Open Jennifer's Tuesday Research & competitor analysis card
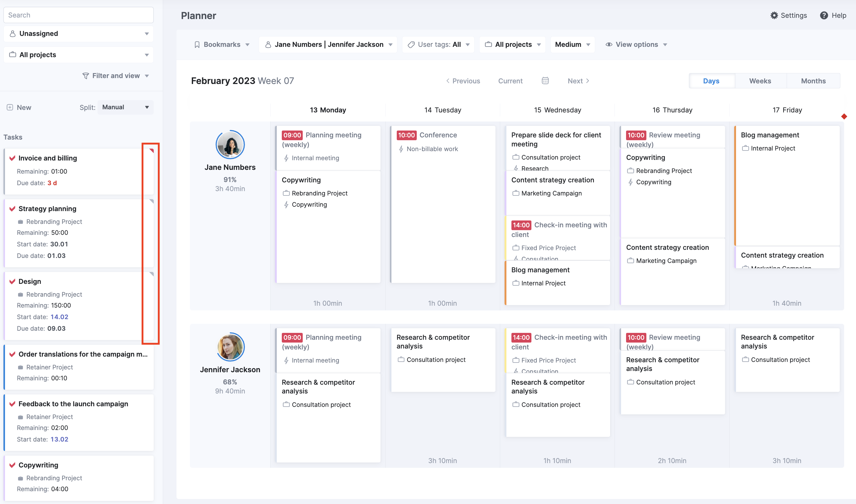 coord(443,360)
